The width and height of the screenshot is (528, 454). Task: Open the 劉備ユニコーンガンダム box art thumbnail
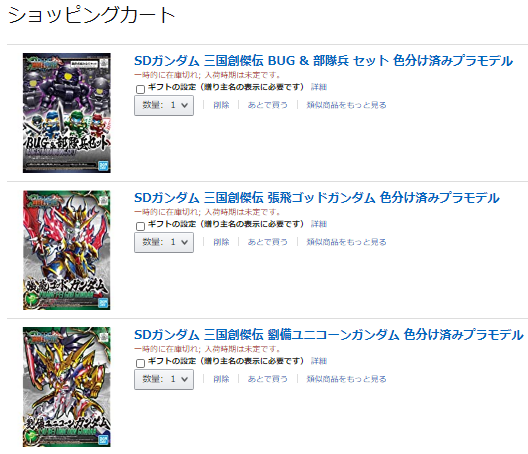coord(67,387)
